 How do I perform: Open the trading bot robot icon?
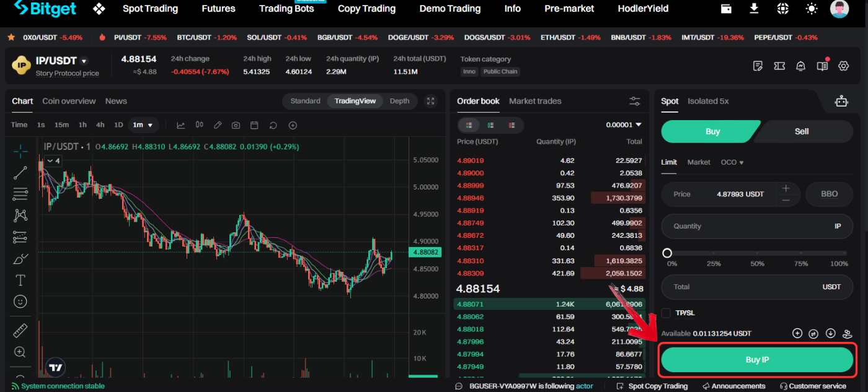pyautogui.click(x=841, y=101)
